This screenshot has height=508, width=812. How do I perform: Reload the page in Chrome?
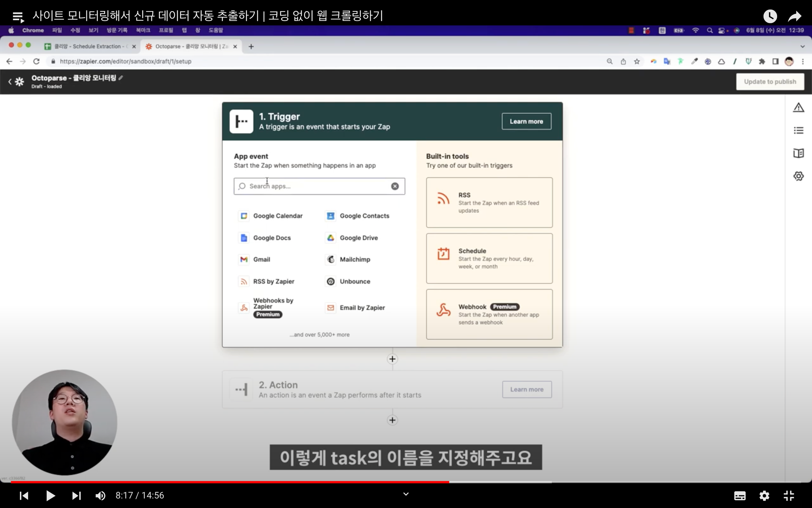click(36, 62)
